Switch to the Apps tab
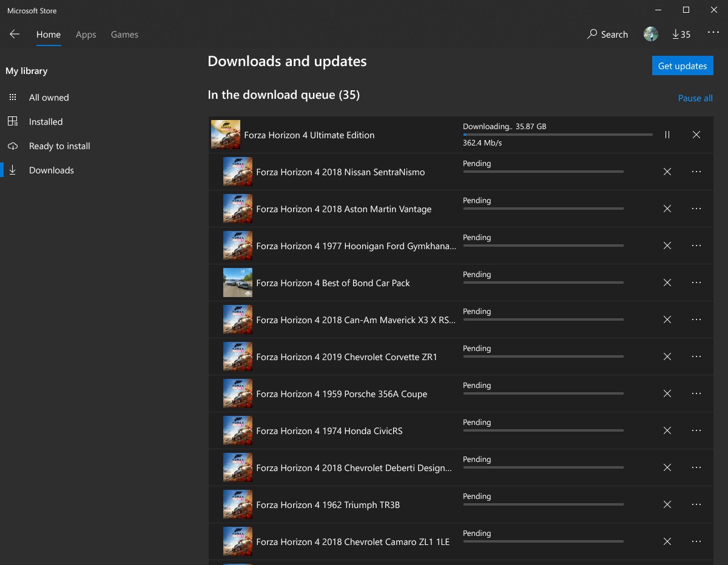The image size is (728, 565). point(86,35)
